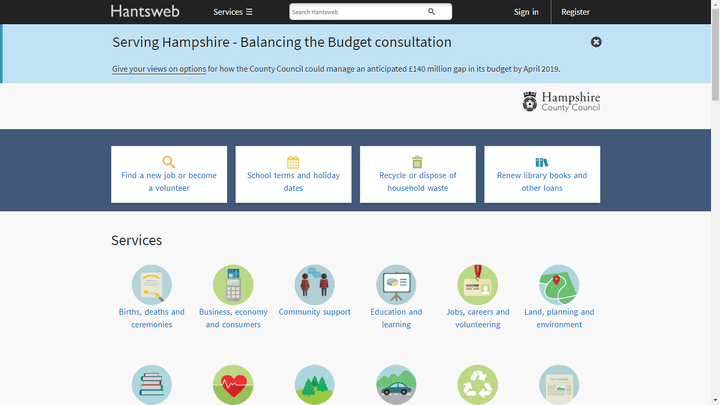
Task: Click the Business, economy calculator icon
Action: (x=233, y=285)
